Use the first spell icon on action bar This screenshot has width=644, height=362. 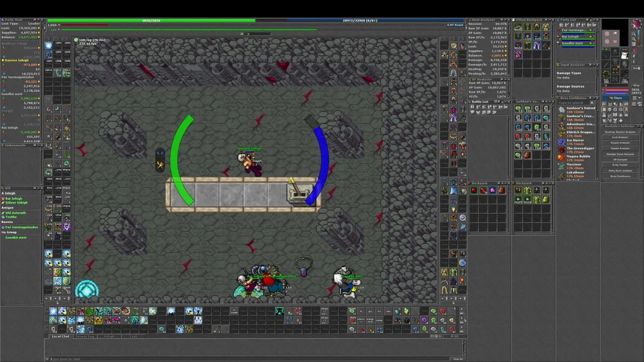tap(53, 311)
